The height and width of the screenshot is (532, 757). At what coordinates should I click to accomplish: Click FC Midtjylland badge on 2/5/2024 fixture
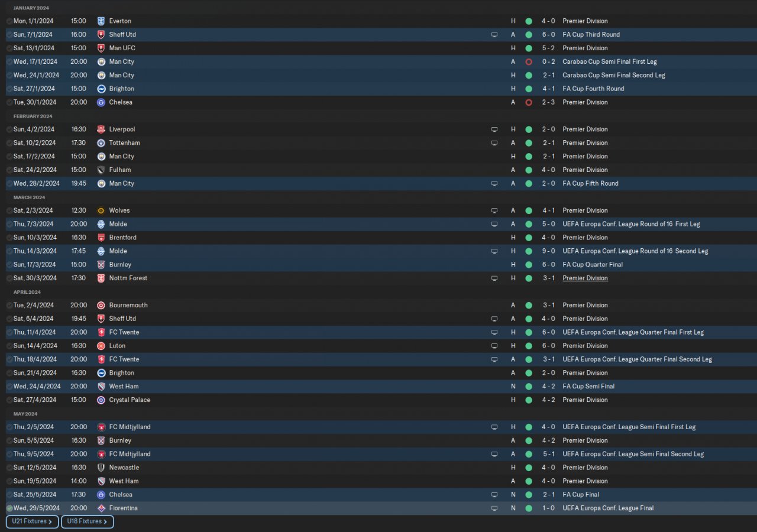pyautogui.click(x=101, y=427)
